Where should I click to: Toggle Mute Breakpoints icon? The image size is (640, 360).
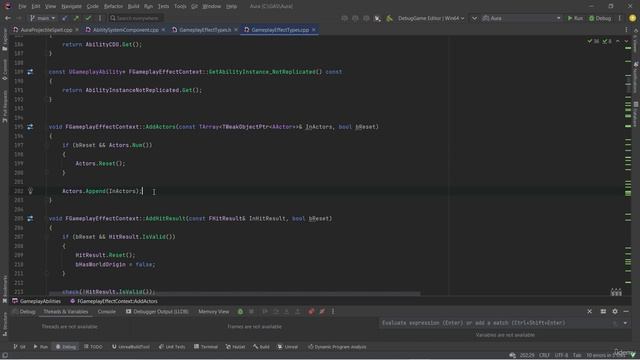(322, 311)
